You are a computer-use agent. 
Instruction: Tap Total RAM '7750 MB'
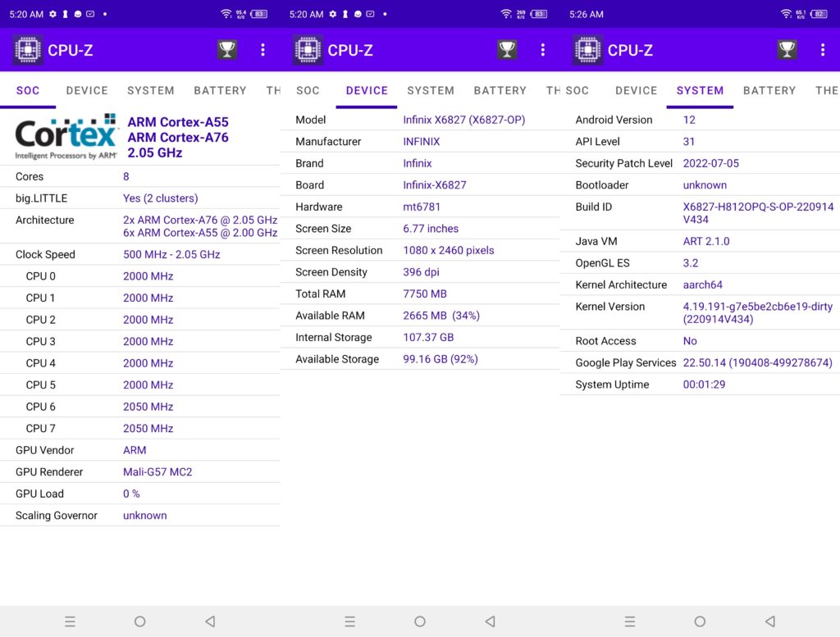pos(425,293)
